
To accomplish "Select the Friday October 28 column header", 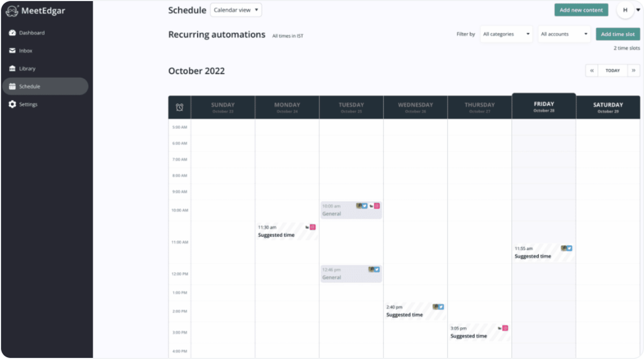I will point(544,106).
